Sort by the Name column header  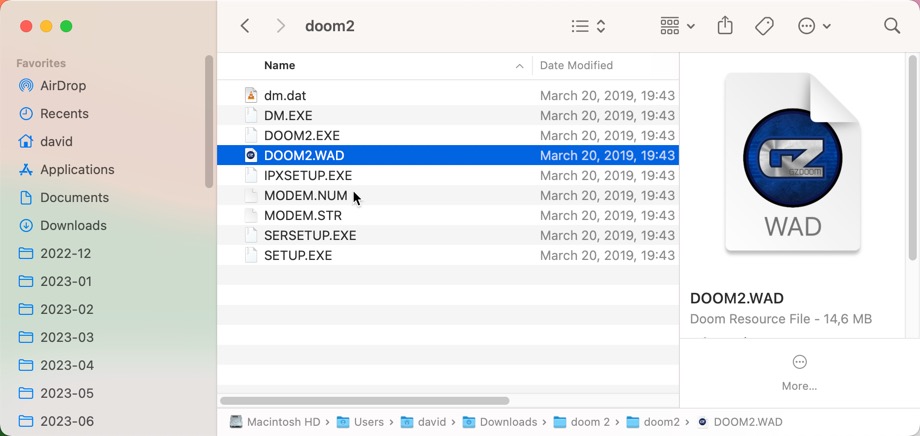(279, 65)
